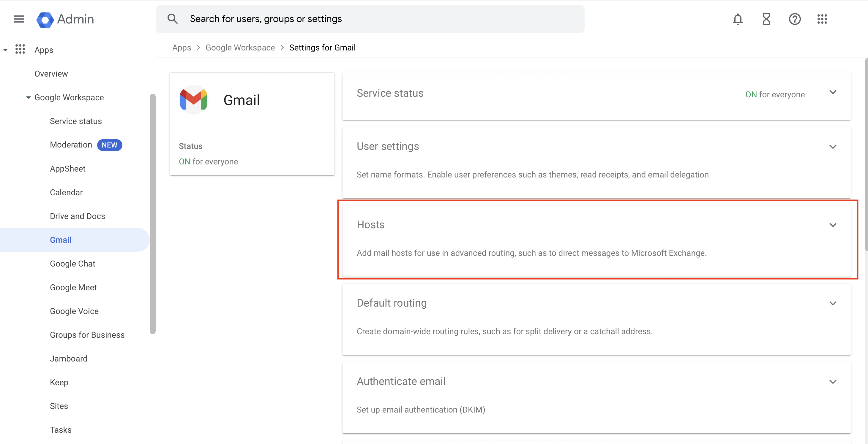Viewport: 868px width, 444px height.
Task: Expand the User settings panel chevron
Action: 833,147
